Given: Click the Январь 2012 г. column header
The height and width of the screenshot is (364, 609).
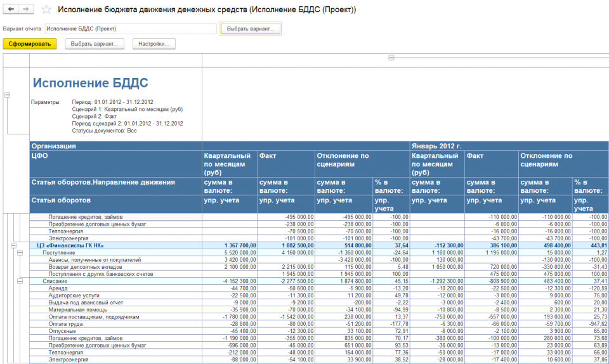Looking at the screenshot, I should tap(437, 145).
